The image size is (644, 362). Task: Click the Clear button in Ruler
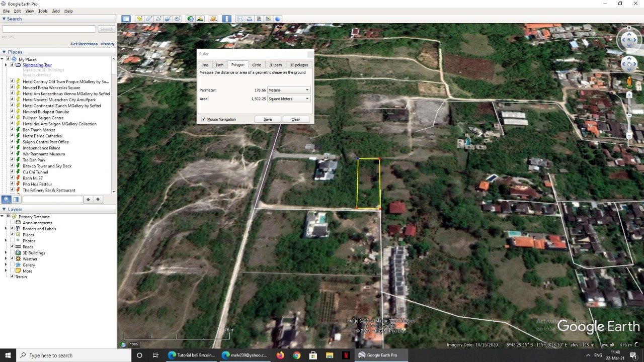(x=296, y=119)
